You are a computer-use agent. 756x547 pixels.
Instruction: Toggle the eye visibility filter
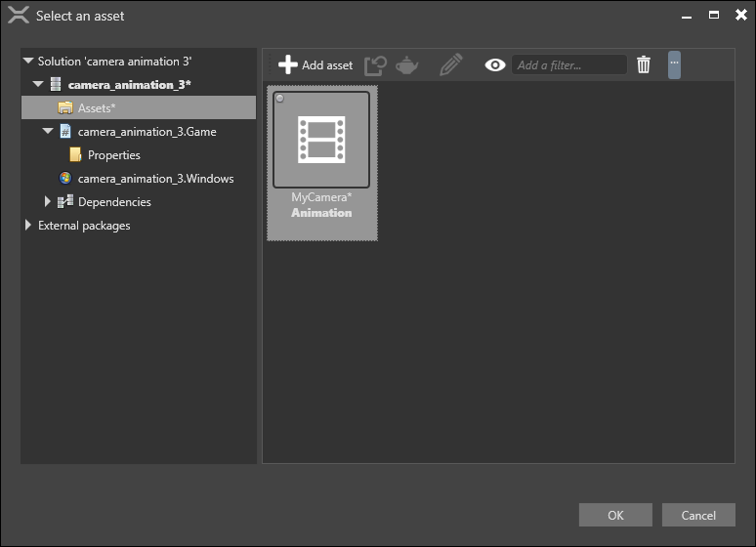(495, 65)
